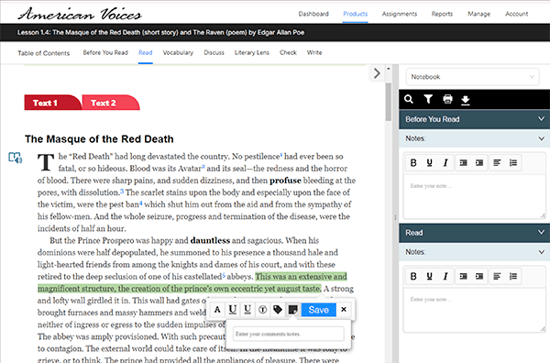
Task: Select the Text 1 tab
Action: pos(52,102)
